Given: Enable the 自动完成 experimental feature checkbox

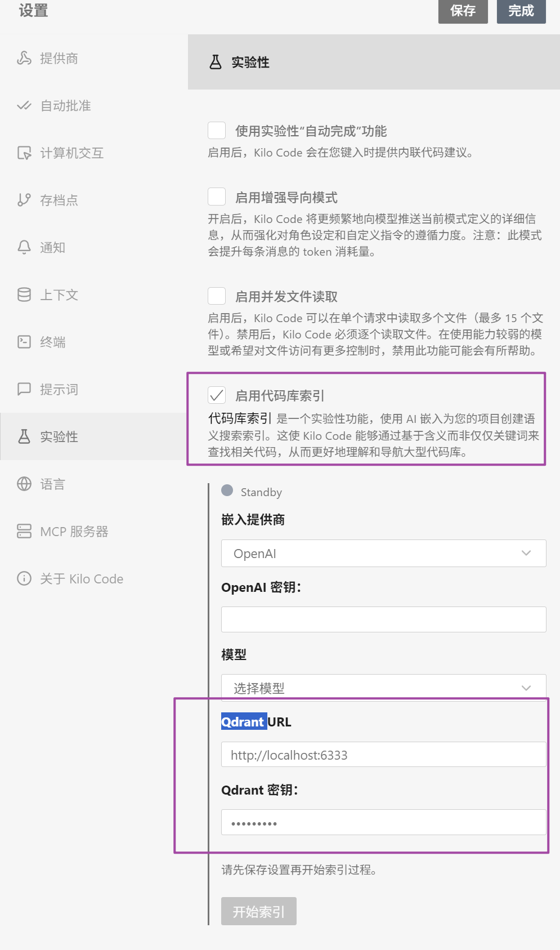Looking at the screenshot, I should pyautogui.click(x=217, y=131).
